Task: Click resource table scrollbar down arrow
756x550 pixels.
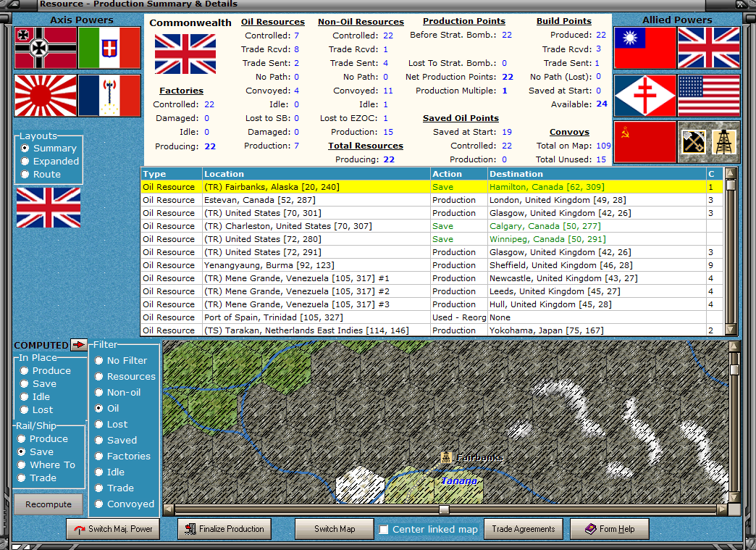Action: pyautogui.click(x=731, y=330)
